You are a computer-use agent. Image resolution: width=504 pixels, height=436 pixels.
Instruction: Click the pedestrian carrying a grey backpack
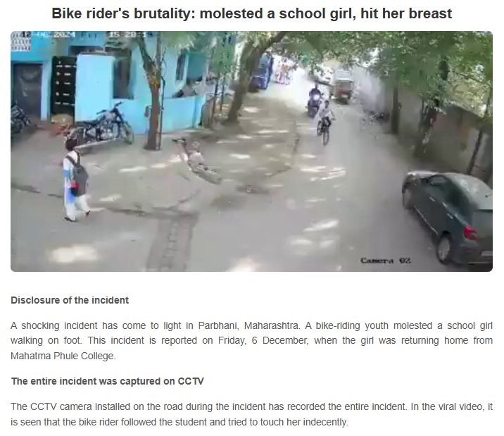click(x=76, y=181)
